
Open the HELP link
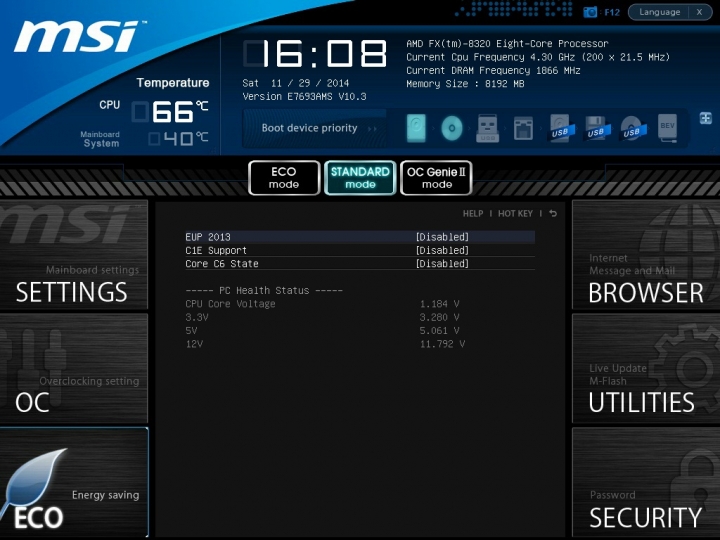point(472,214)
